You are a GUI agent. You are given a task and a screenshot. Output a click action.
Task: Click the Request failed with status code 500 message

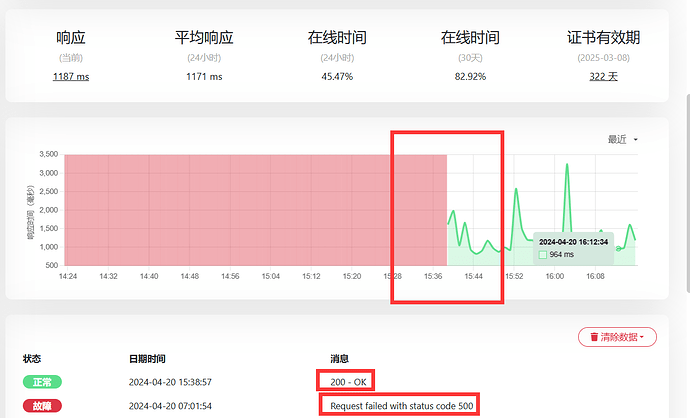(402, 406)
